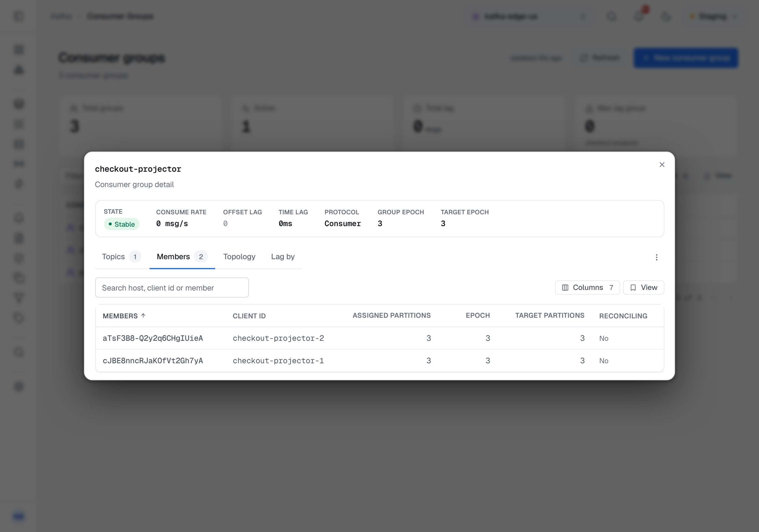Click the bookmark icon in View button

point(633,287)
